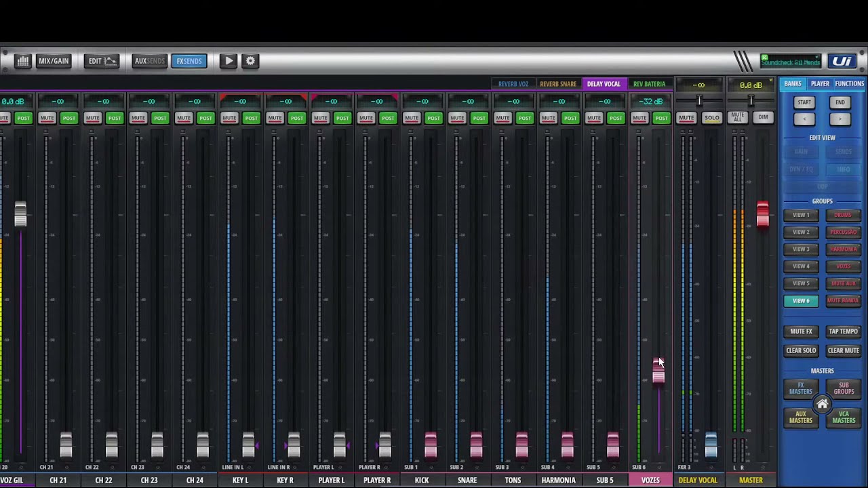Mute the KEY L channel

point(229,118)
